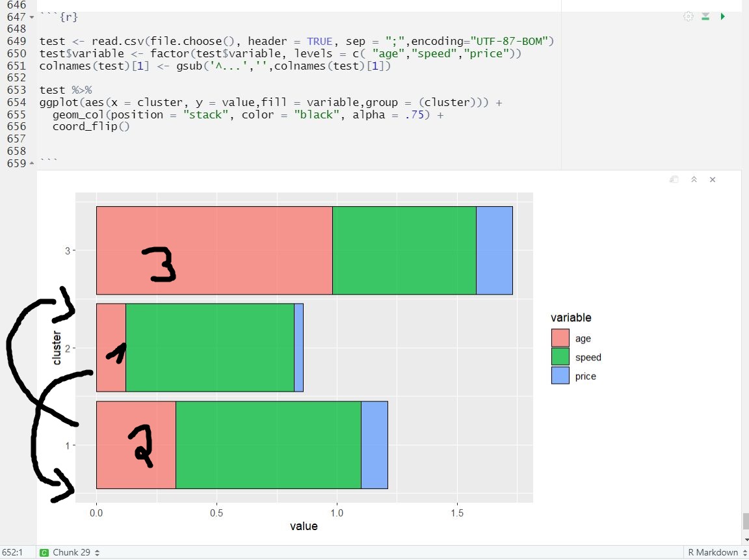Click the TRUE value on line 649
This screenshot has height=560, width=749.
click(320, 41)
